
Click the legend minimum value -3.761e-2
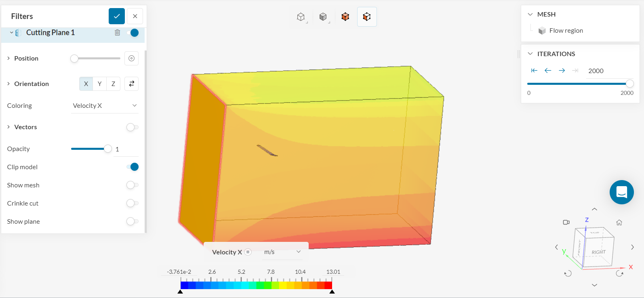click(x=179, y=272)
